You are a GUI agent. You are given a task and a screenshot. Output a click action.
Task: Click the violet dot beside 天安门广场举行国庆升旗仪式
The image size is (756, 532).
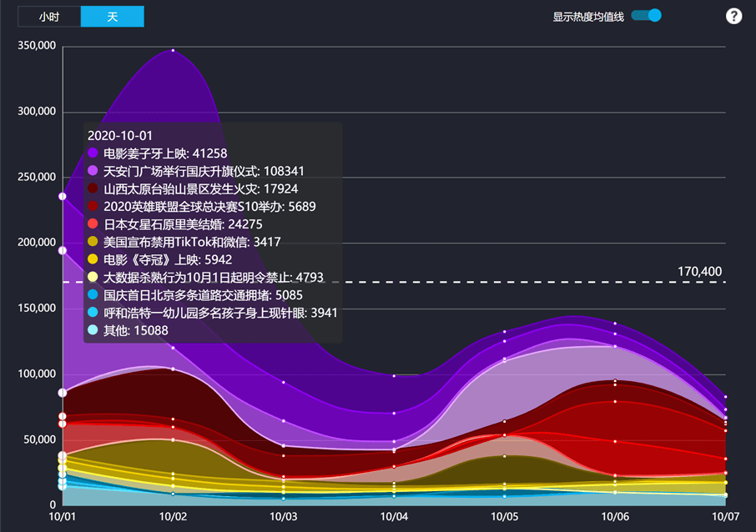[x=93, y=171]
